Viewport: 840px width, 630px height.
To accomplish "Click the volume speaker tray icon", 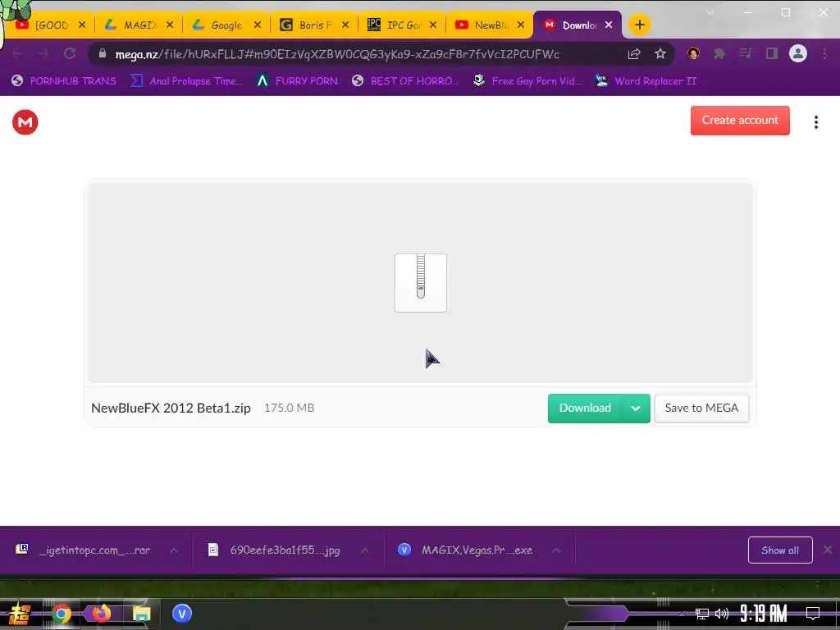I will (x=722, y=614).
